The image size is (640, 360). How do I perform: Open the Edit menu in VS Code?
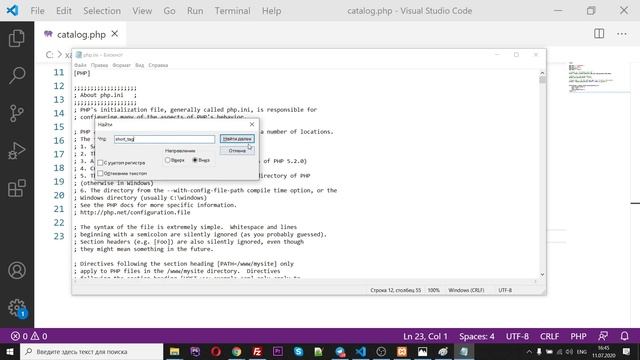(x=64, y=11)
